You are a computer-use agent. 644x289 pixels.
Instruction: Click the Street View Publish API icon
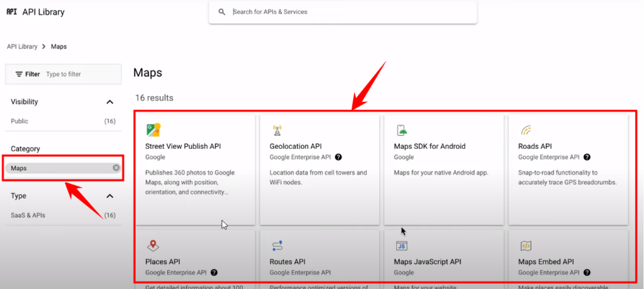pyautogui.click(x=153, y=129)
